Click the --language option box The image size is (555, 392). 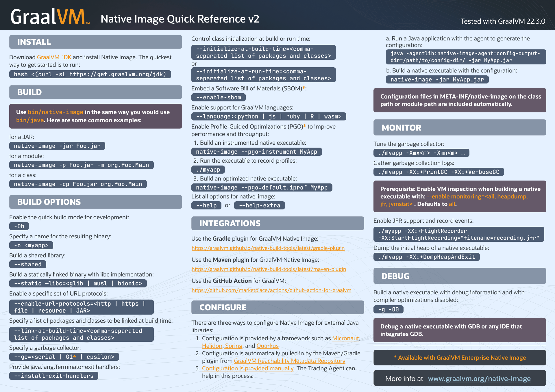tap(269, 116)
